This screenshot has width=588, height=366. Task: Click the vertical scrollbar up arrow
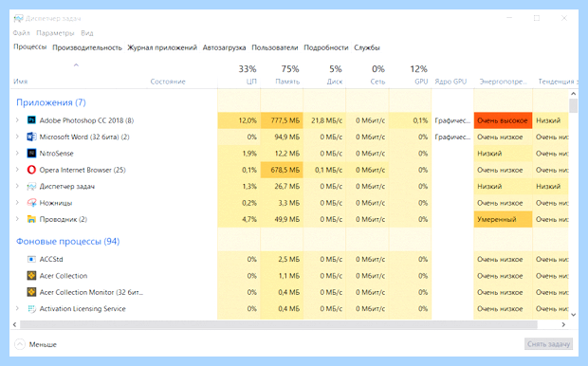tap(573, 94)
